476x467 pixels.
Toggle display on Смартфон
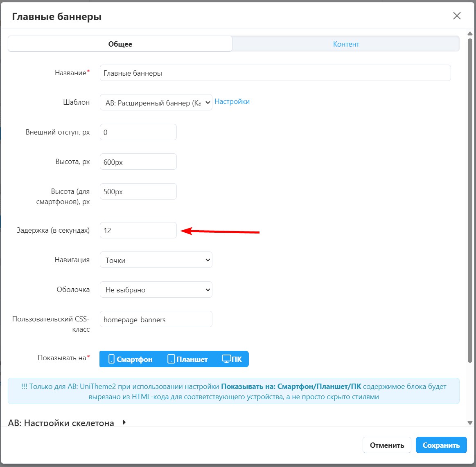click(130, 359)
